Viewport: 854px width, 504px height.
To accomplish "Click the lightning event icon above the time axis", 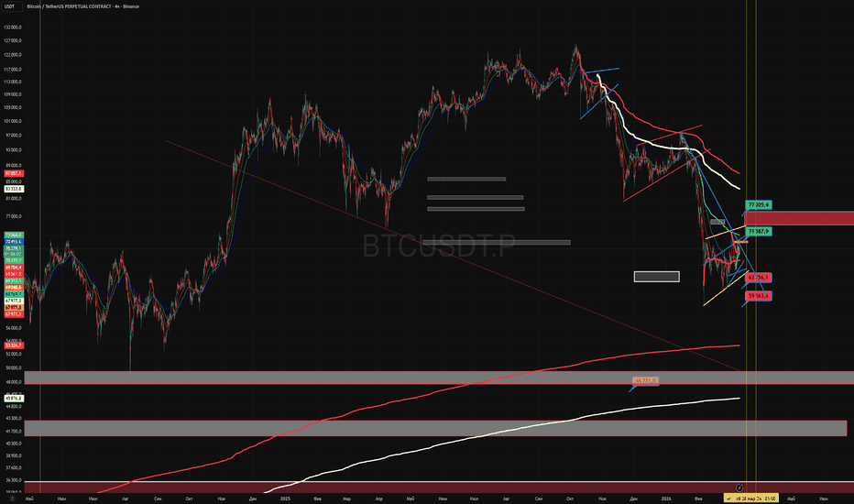I will tap(739, 488).
